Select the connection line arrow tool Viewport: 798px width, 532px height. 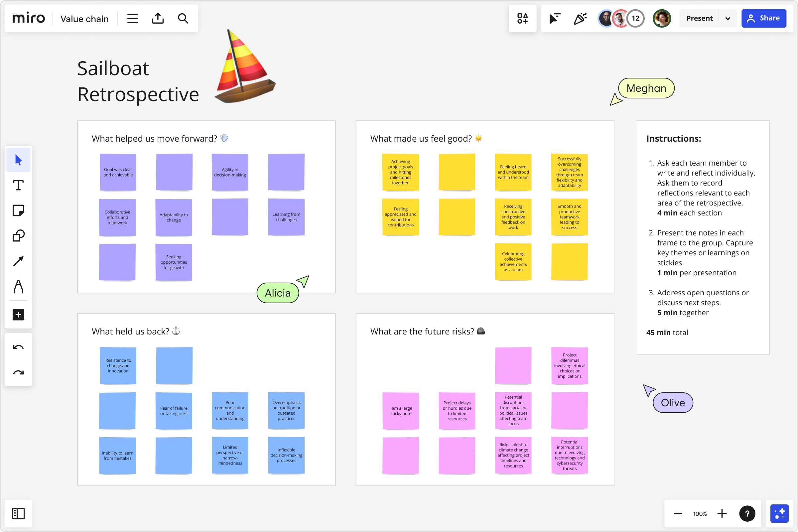pos(18,261)
